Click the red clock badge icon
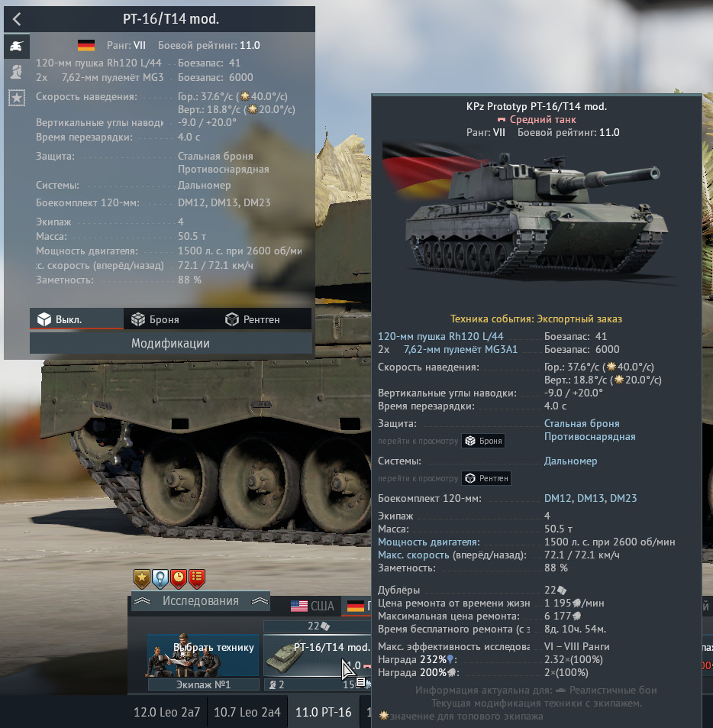 click(179, 578)
